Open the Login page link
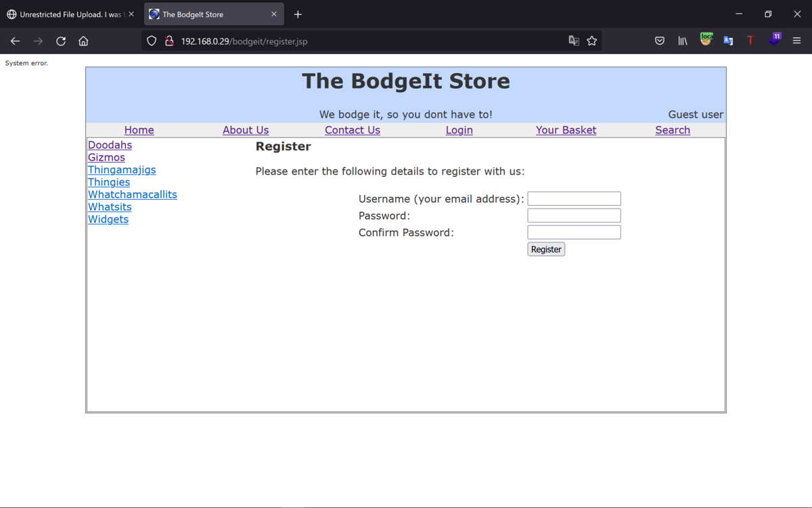The height and width of the screenshot is (508, 812). pos(459,130)
